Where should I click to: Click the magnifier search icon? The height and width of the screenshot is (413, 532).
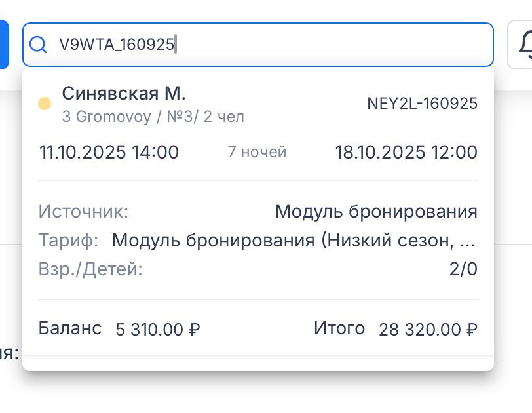coord(39,45)
